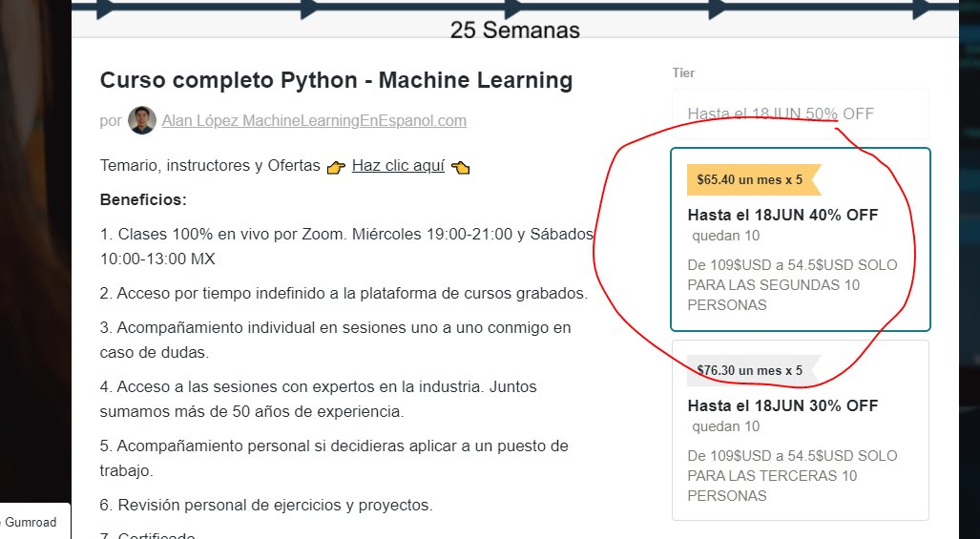980x539 pixels.
Task: Click the pointing-right hand emoji before the link
Action: click(336, 167)
